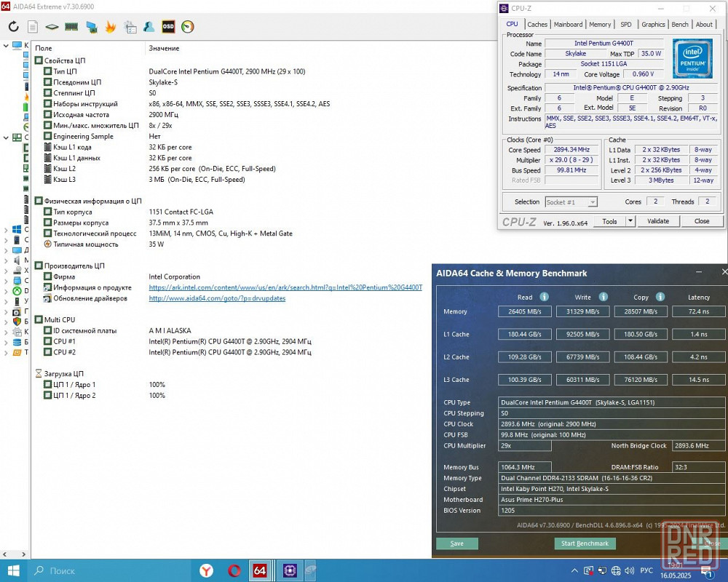
Task: Select the speaker multimedia tree node icon
Action: 17,260
